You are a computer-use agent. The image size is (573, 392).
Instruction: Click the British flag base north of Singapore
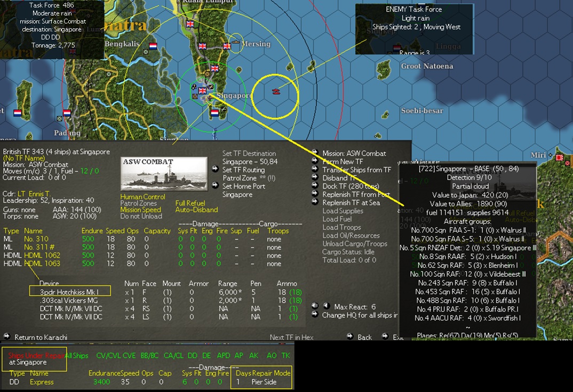214,68
